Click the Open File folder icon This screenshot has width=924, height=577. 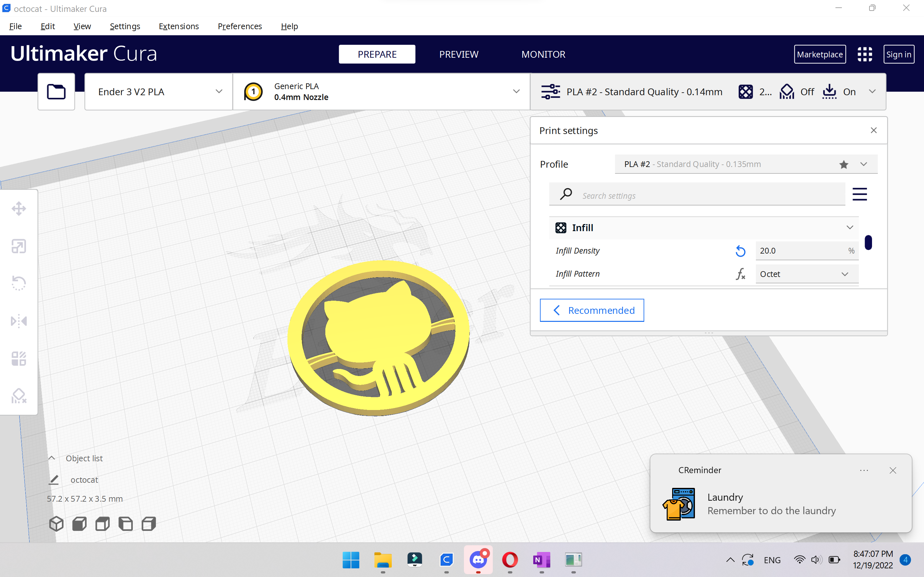56,92
